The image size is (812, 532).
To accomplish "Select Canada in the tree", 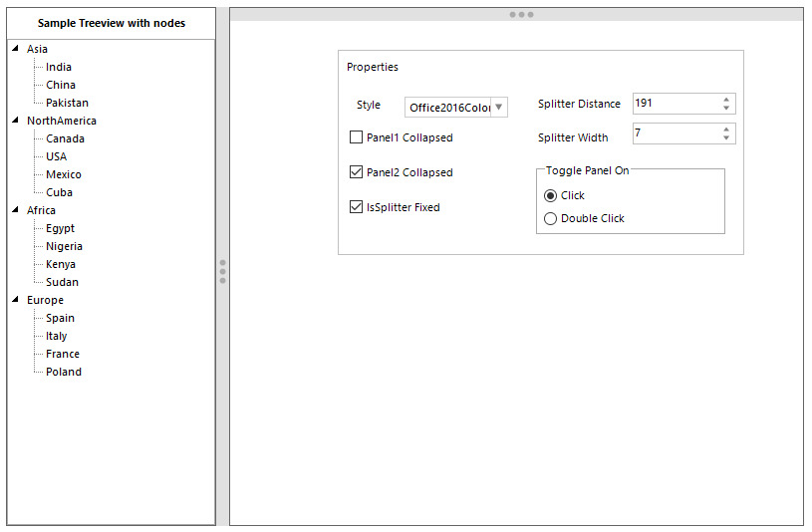I will tap(65, 138).
